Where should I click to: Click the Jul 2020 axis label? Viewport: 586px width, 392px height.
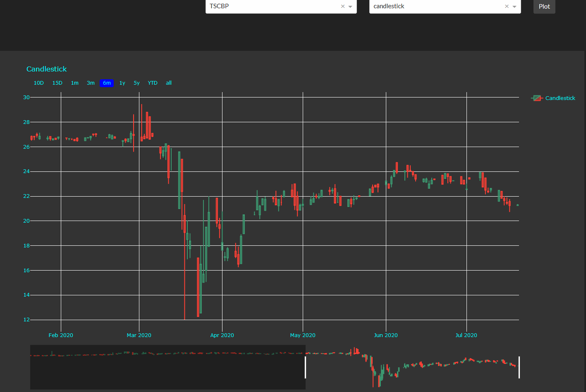(466, 335)
